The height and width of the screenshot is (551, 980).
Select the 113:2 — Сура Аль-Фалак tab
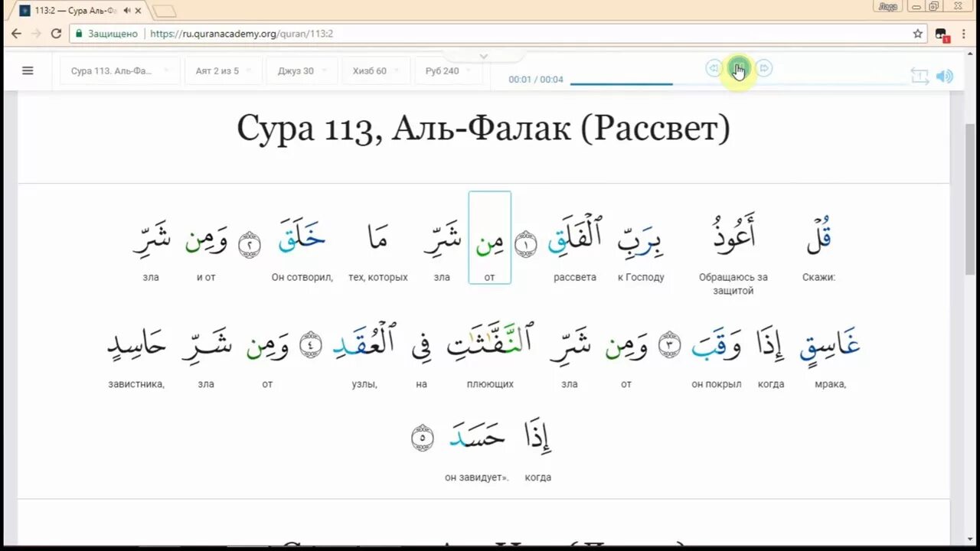(77, 11)
